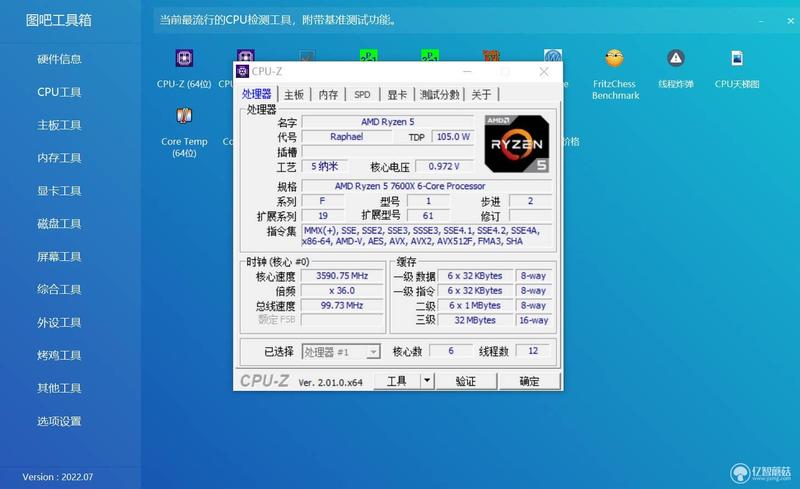Click the extended model value 61

428,216
